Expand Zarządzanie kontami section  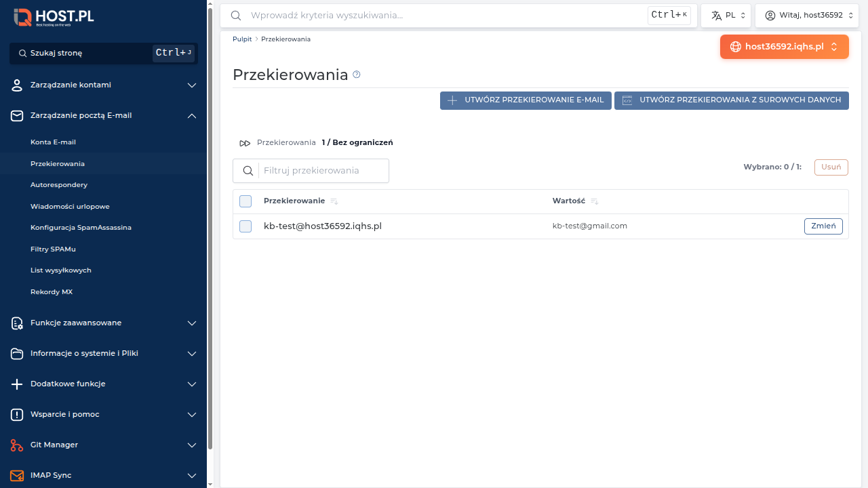192,85
